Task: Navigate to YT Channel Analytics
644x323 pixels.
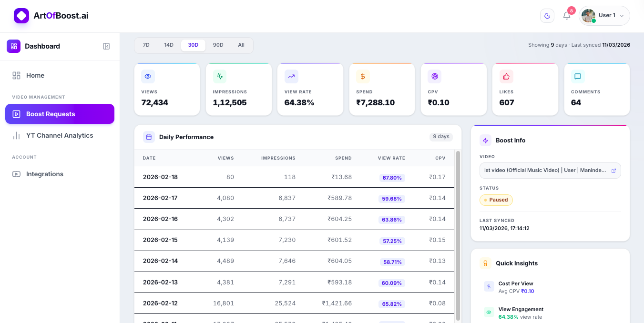Action: click(x=60, y=135)
